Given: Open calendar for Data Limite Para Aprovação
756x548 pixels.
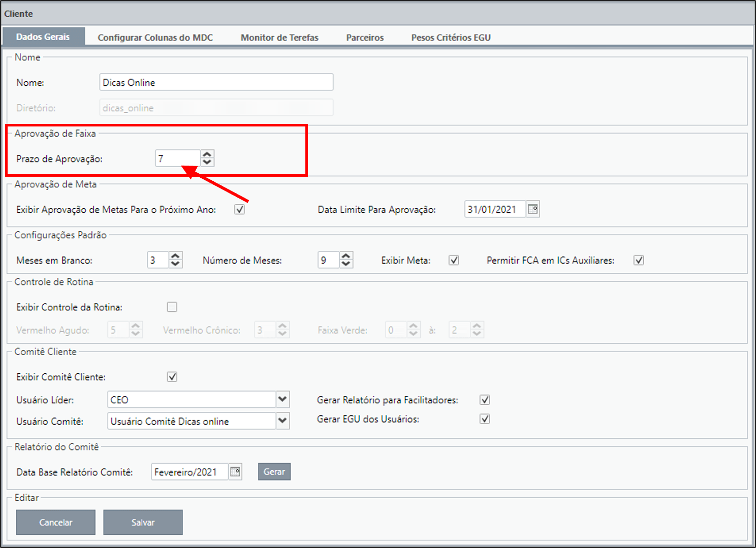Looking at the screenshot, I should (x=532, y=209).
